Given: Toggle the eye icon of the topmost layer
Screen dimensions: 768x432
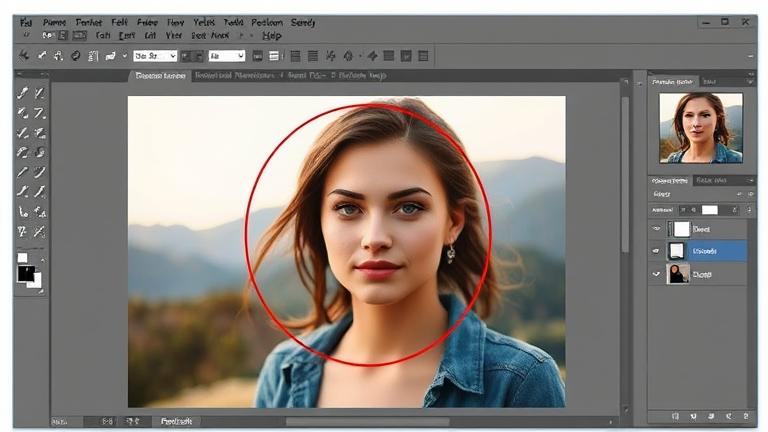Looking at the screenshot, I should tap(657, 229).
